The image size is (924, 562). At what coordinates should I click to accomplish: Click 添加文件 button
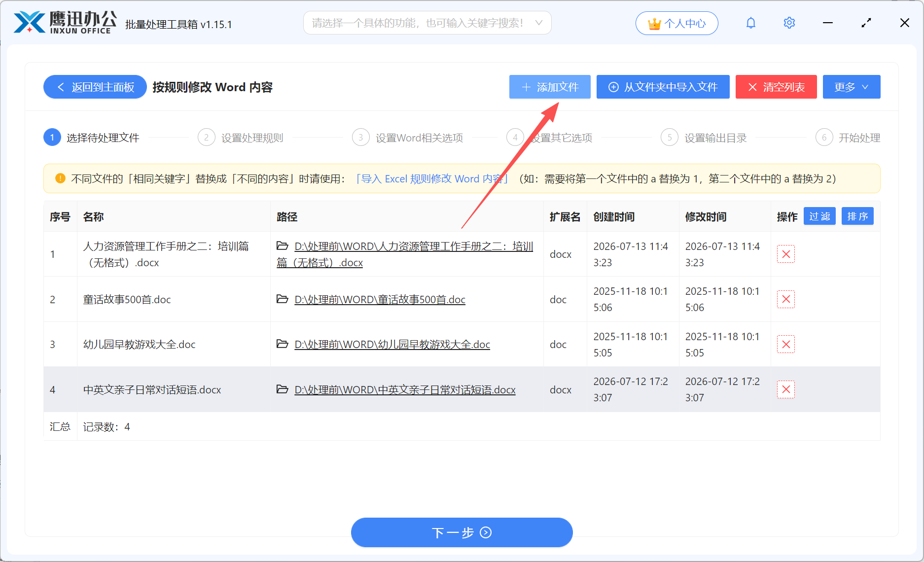[x=550, y=87]
